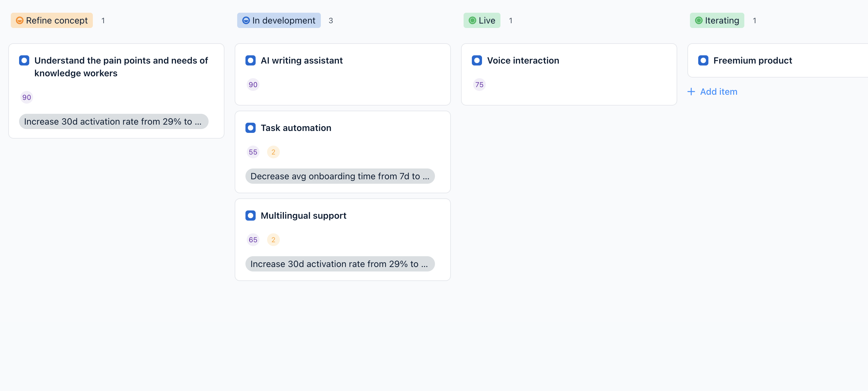Click the orange status icon in Refine concept
This screenshot has width=868, height=391.
tap(20, 21)
